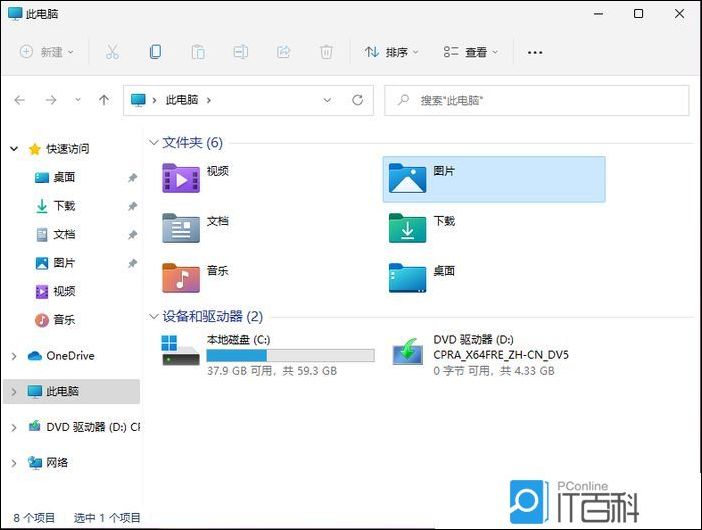Maximize the 此电脑 window
Screen dimensions: 702x530
(x=638, y=14)
